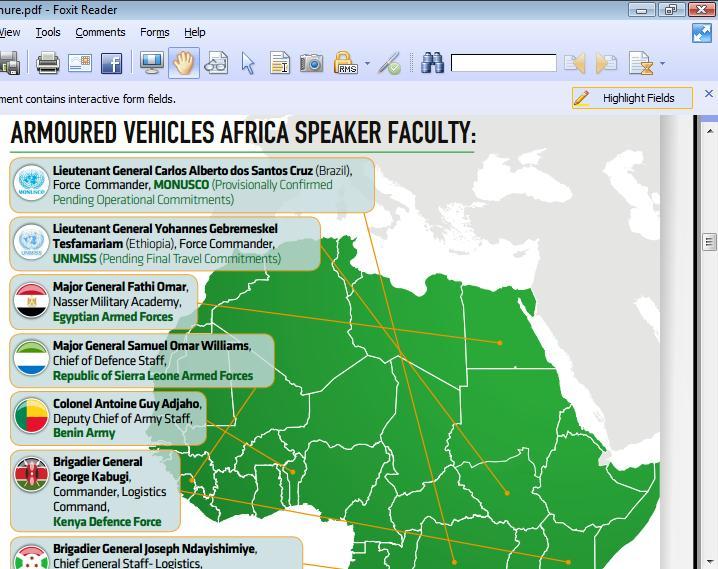Click the vertical scrollbar up arrow
The height and width of the screenshot is (569, 718).
[x=709, y=131]
